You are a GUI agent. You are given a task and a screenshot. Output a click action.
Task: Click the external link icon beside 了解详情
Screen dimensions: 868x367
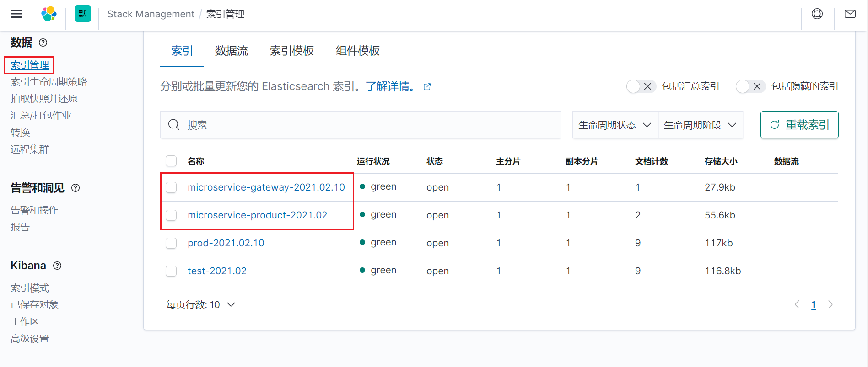click(x=427, y=86)
